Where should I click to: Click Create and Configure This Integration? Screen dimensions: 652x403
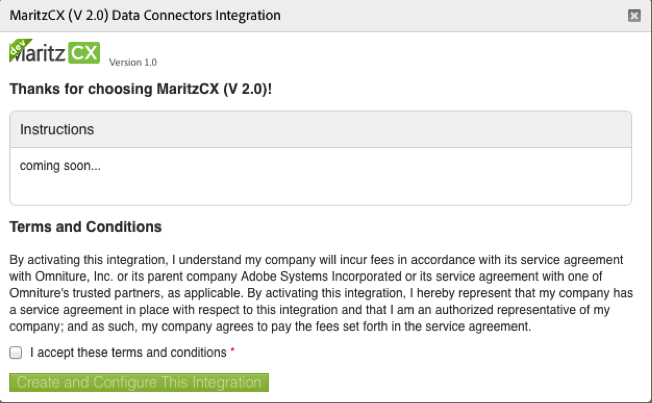pos(139,382)
